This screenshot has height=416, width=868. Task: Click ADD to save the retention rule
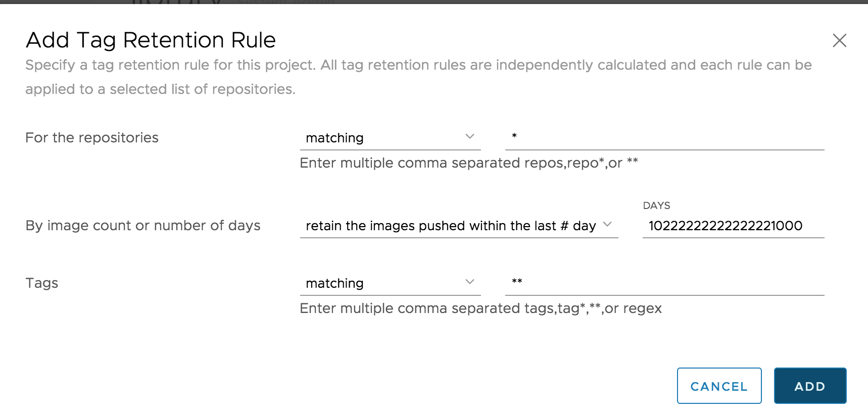(809, 386)
